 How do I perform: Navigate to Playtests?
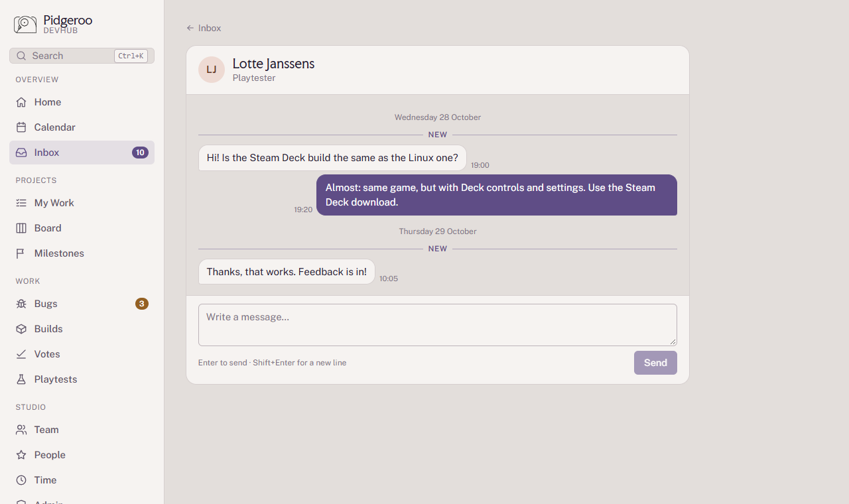[82, 379]
